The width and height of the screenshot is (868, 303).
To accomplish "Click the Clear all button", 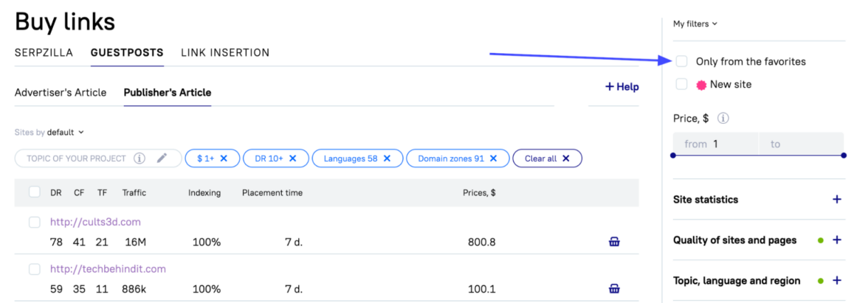I will (547, 159).
